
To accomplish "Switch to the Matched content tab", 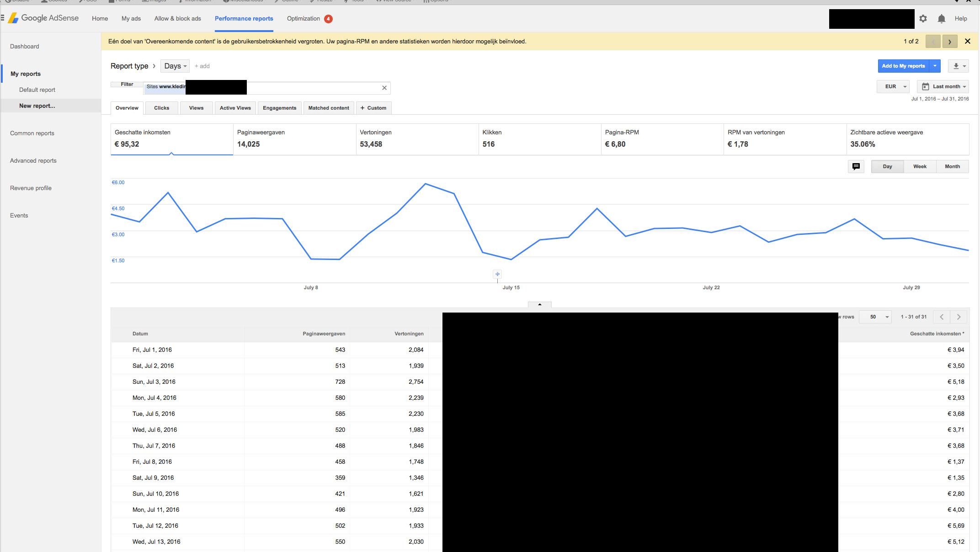I will (328, 108).
